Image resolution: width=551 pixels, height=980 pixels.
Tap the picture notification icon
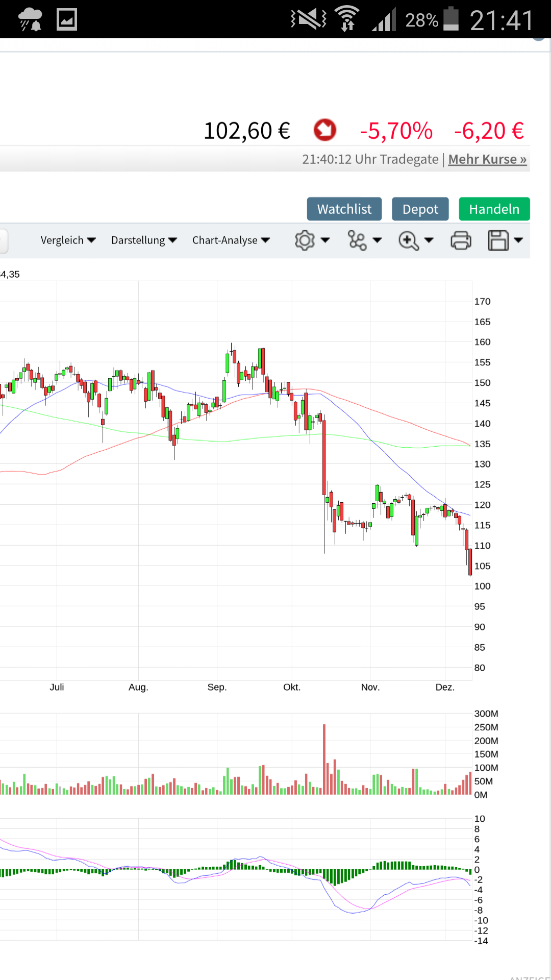click(x=67, y=20)
